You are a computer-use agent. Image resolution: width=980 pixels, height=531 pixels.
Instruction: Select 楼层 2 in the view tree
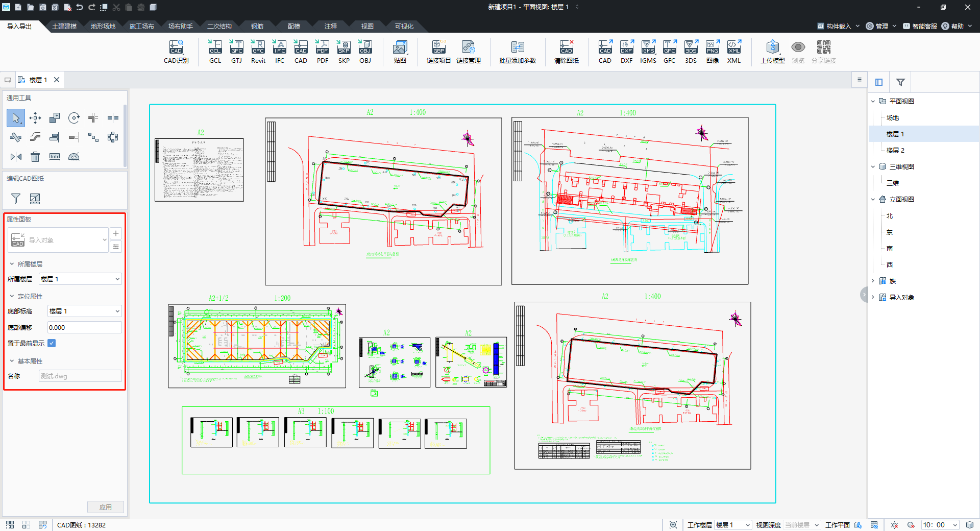point(895,150)
